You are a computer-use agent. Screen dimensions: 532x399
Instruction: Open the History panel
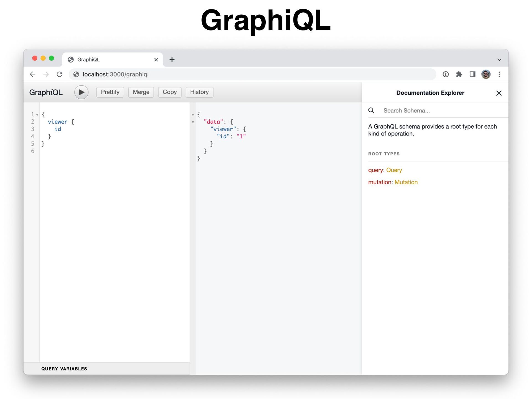coord(199,92)
